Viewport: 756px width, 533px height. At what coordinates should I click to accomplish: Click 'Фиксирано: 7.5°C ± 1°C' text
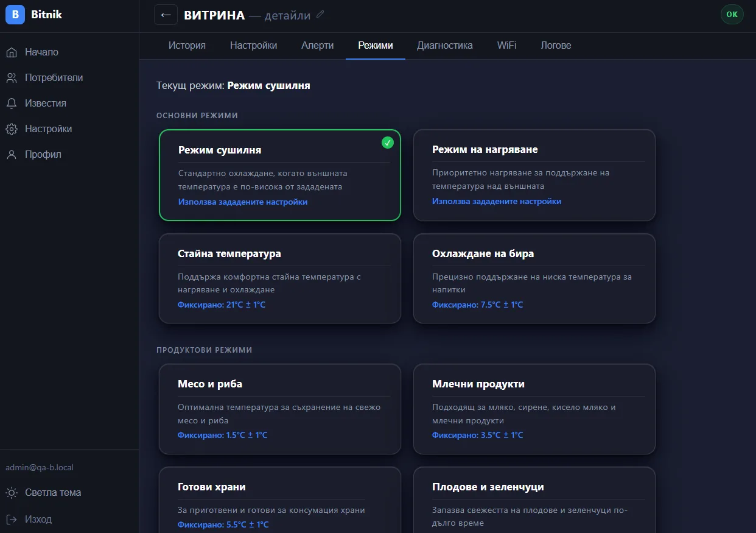point(478,305)
